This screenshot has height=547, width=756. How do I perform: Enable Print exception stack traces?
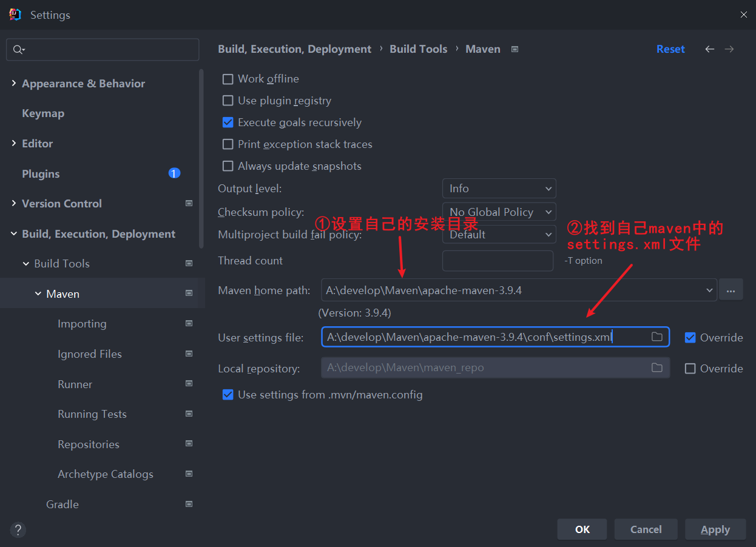228,144
